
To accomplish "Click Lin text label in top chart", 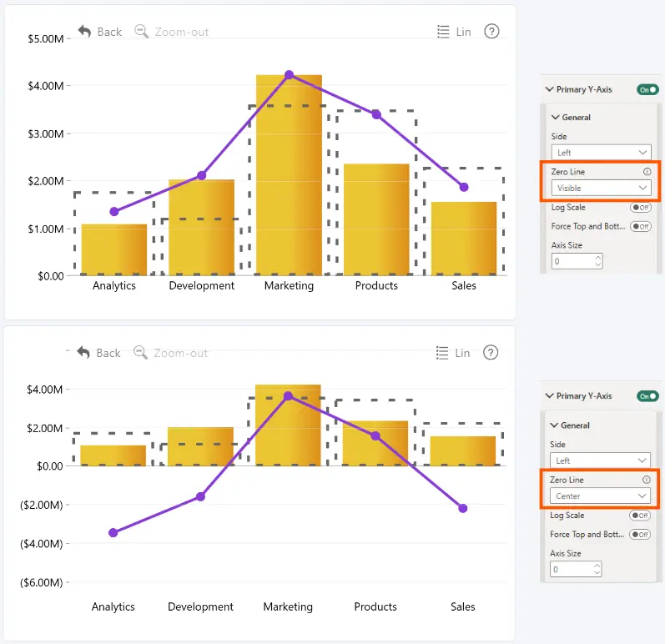I will point(464,32).
